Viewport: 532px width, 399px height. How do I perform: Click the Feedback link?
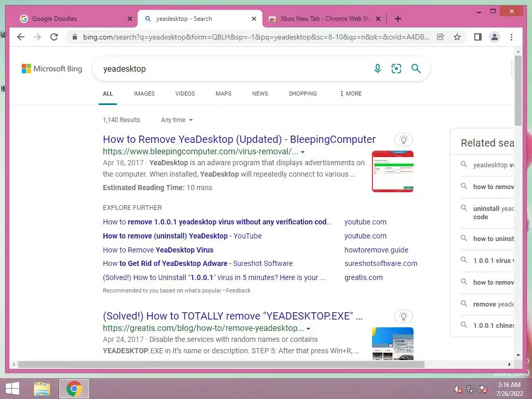(238, 290)
